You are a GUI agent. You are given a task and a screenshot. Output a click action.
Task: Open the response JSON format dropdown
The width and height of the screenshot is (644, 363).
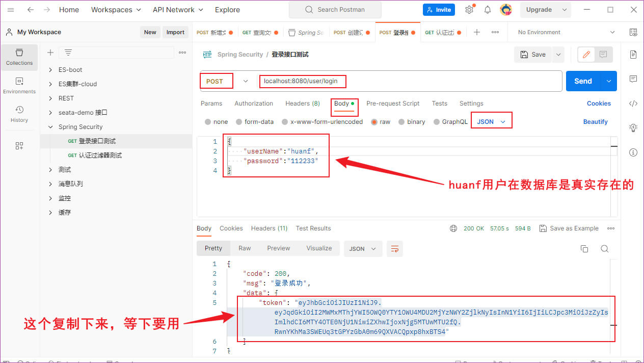(x=363, y=249)
